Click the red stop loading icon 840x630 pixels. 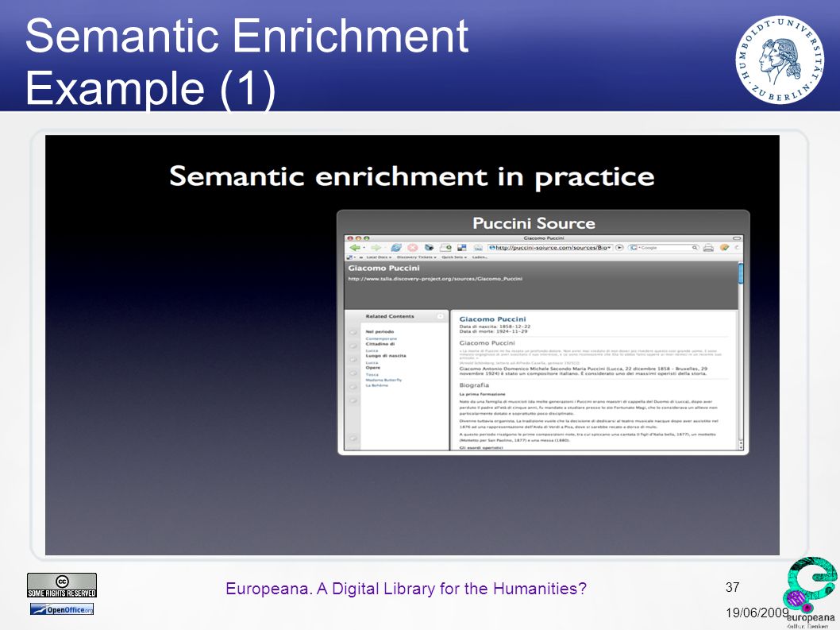click(413, 248)
